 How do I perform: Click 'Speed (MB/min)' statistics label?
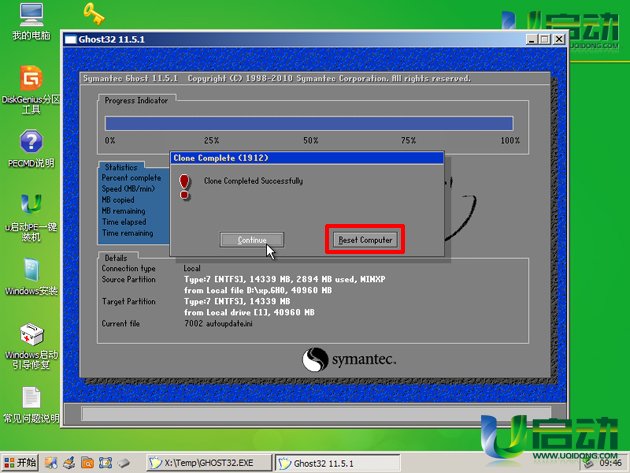click(x=128, y=188)
